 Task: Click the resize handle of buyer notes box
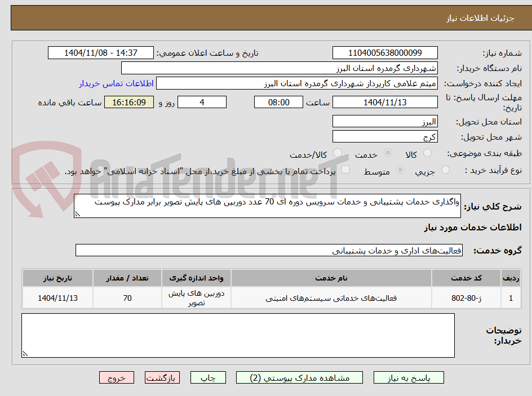coord(25,354)
